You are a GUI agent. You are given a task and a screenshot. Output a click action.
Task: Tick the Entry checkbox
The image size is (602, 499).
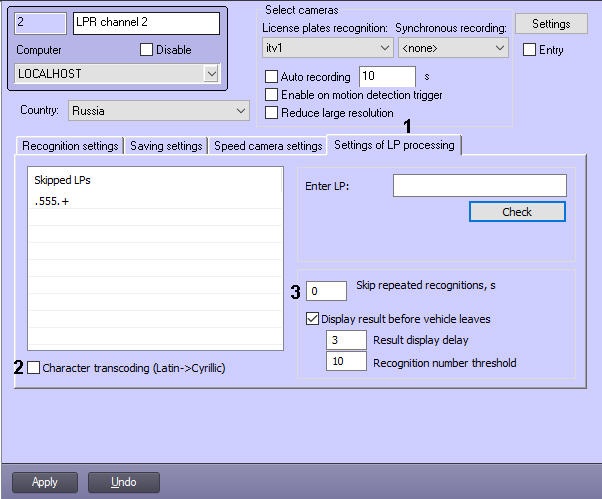tap(530, 50)
